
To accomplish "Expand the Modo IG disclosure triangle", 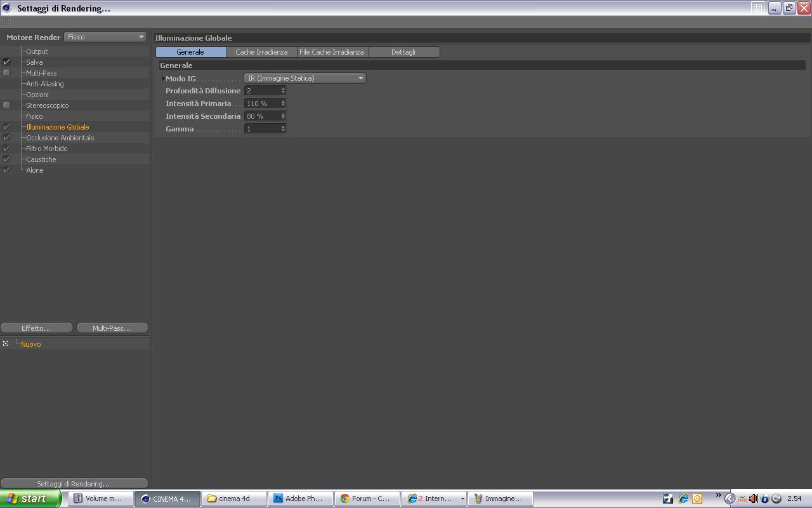I will 163,79.
